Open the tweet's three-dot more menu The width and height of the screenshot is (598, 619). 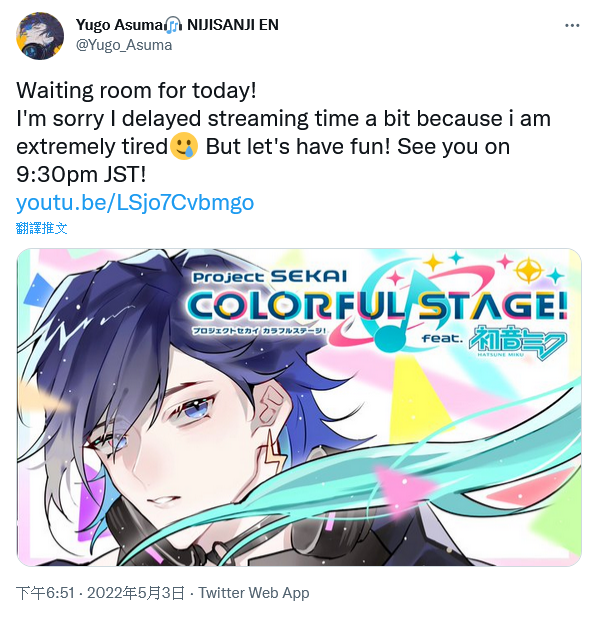(572, 26)
